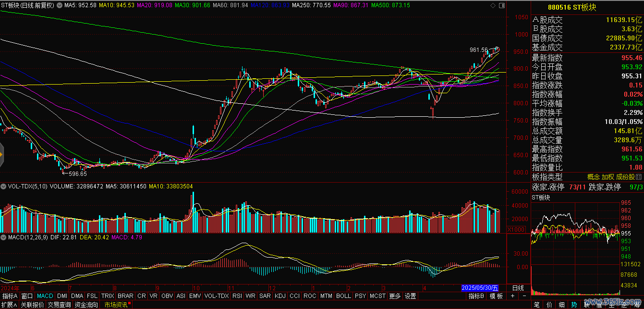Click the diamond icon above the chart
644x309 pixels.
click(x=493, y=5)
